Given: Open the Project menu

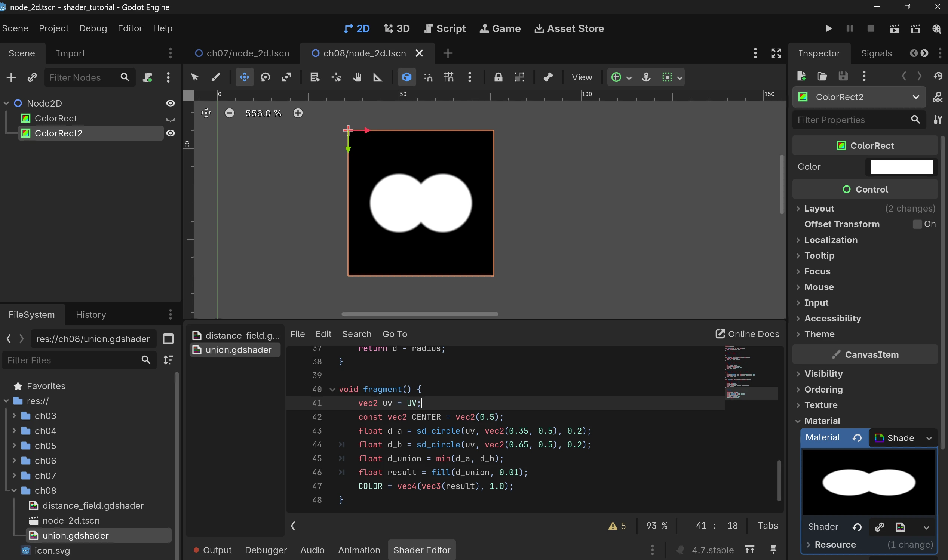Looking at the screenshot, I should point(53,28).
